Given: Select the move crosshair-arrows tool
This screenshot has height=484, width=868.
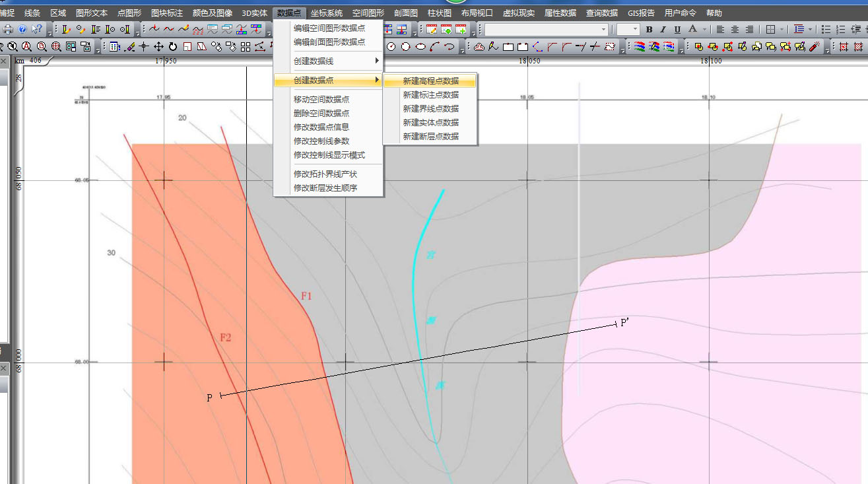Looking at the screenshot, I should coord(158,47).
